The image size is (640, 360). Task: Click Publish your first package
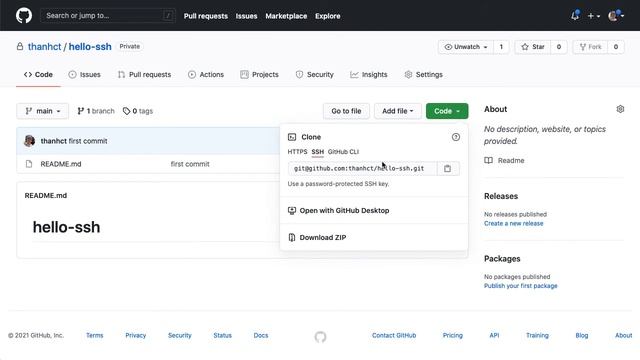pyautogui.click(x=520, y=286)
